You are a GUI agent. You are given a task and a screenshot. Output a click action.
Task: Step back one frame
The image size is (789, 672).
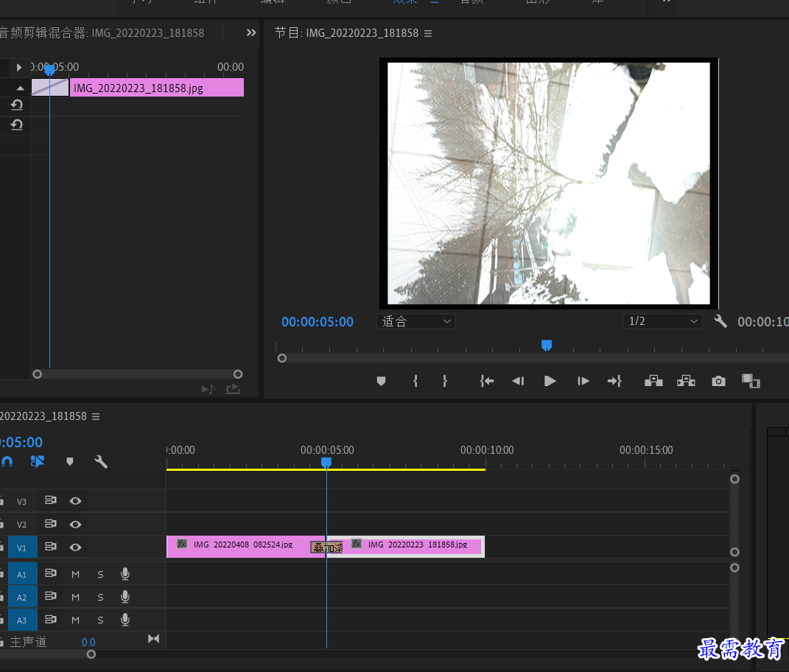pos(519,381)
